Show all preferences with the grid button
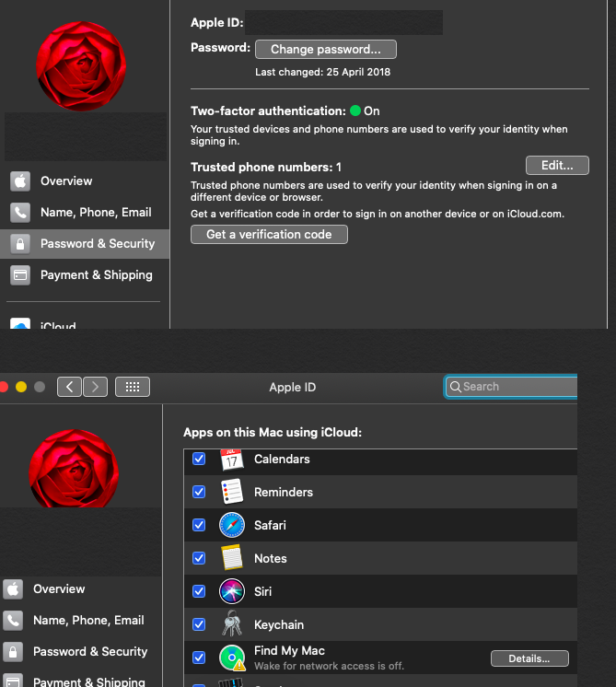The height and width of the screenshot is (687, 616). (x=133, y=387)
